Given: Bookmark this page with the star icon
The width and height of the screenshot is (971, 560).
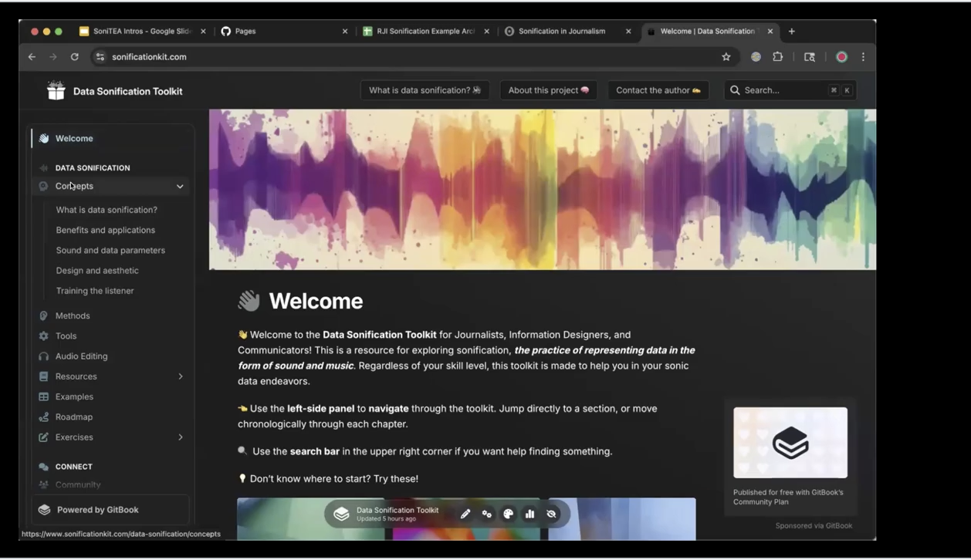Looking at the screenshot, I should tap(726, 57).
